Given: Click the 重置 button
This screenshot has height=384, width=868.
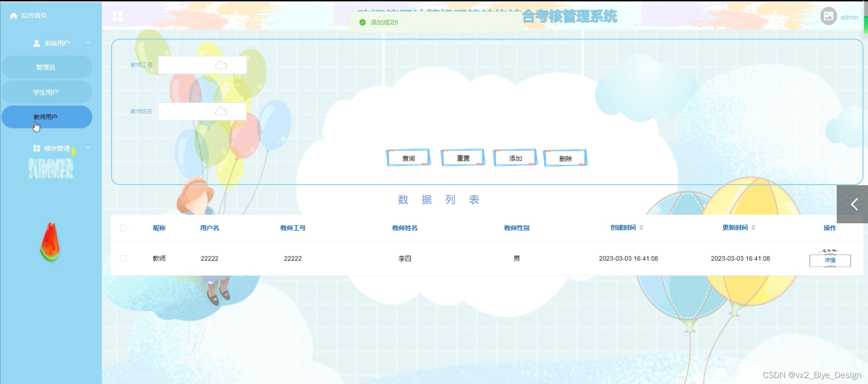Looking at the screenshot, I should tap(463, 158).
